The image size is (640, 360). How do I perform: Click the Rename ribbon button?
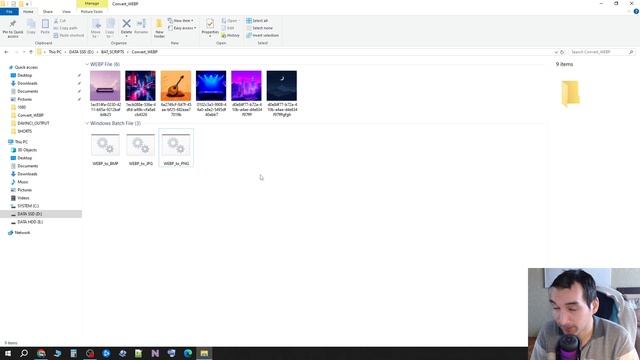point(141,26)
